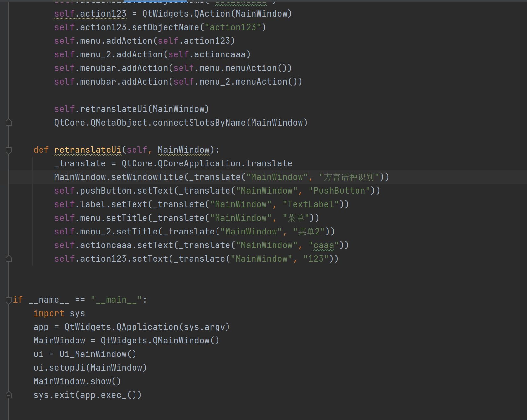Screen dimensions: 527x420
Task: Click the MainWindow.show() line
Action: click(77, 381)
